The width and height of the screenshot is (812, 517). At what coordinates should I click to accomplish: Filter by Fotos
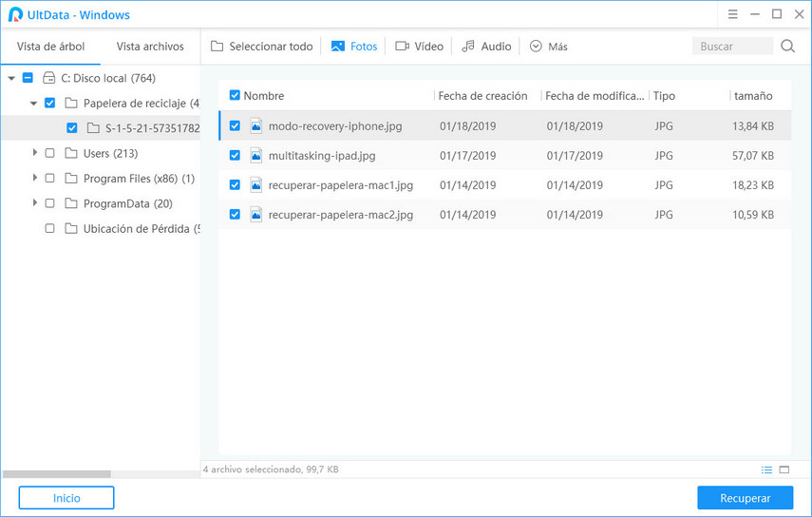coord(354,47)
